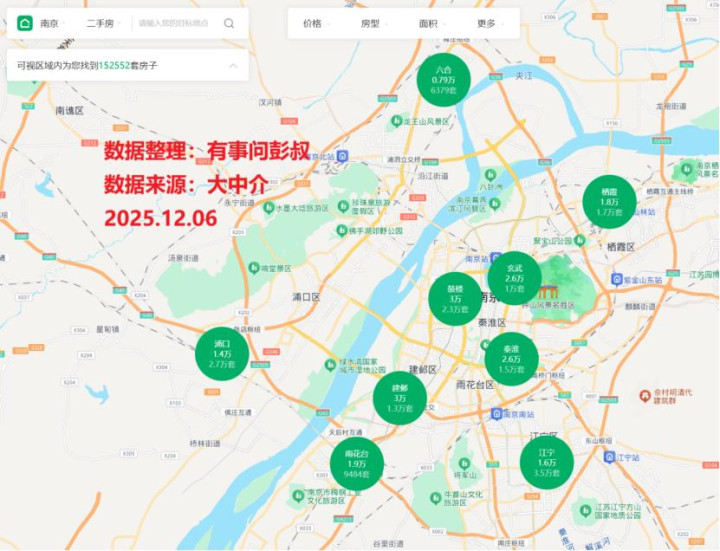Click the 龙王山风景区 park icon
The image size is (720, 551).
(x=396, y=121)
